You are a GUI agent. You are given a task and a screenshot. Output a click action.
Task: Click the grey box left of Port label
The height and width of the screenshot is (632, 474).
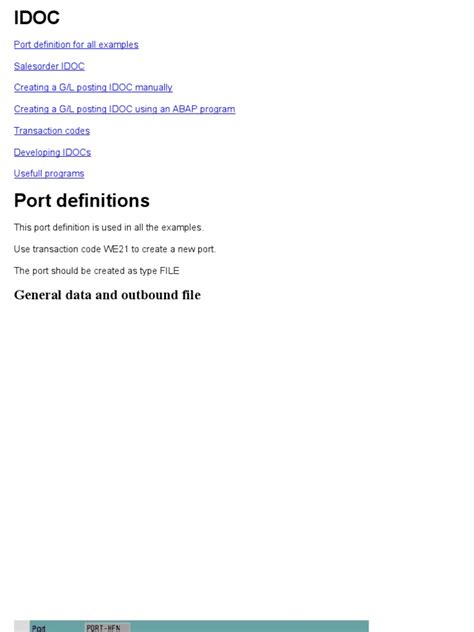coord(21,626)
